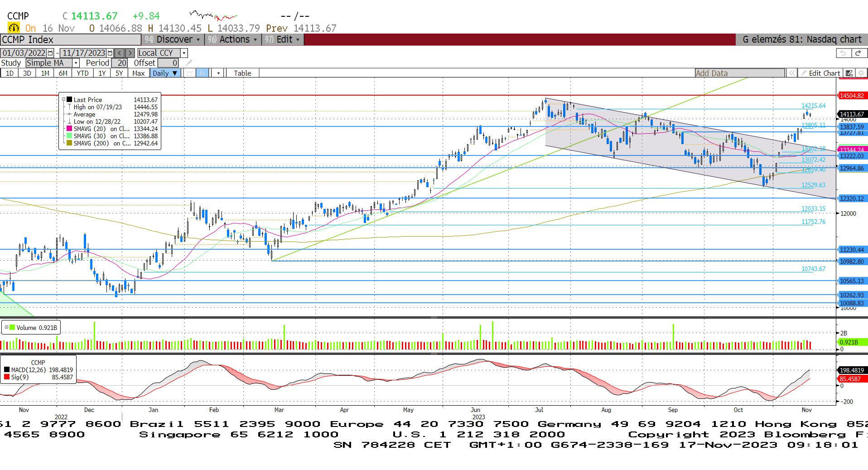Switch to line chart style icon
Viewport: 868px width, 470px height.
pos(190,73)
